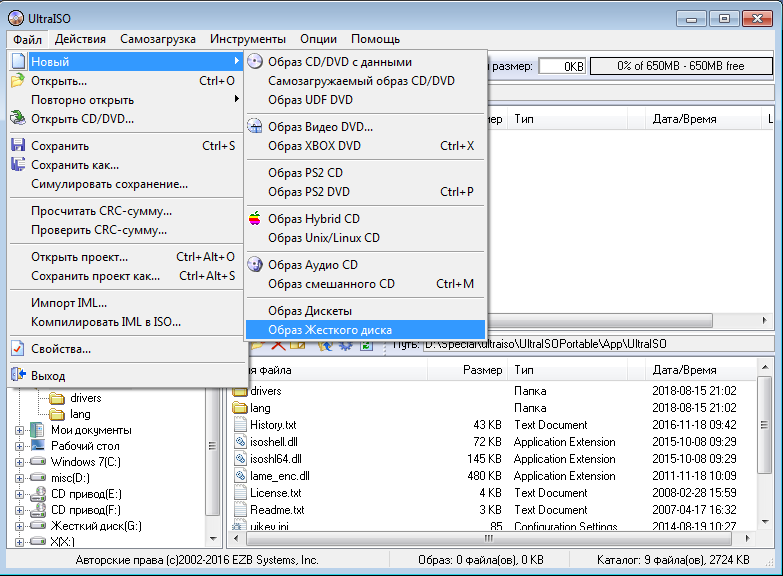Click the file icon of Readme.txt

coord(241,510)
